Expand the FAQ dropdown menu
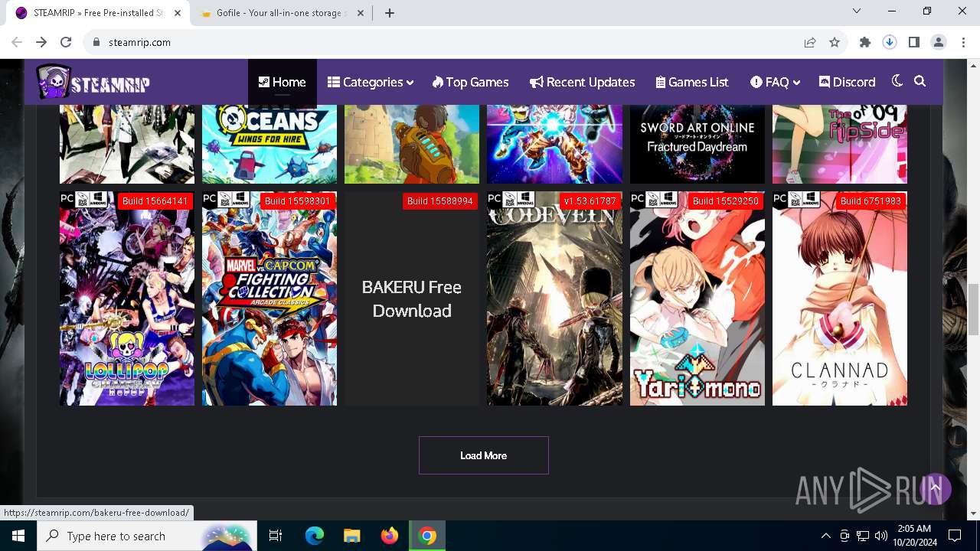980x551 pixels. click(x=775, y=82)
